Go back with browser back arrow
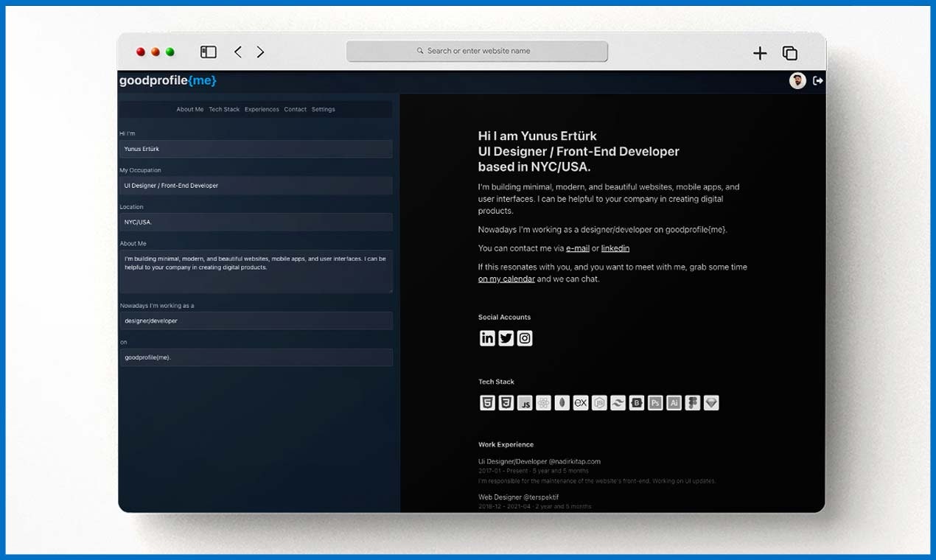Image resolution: width=936 pixels, height=560 pixels. pos(238,52)
